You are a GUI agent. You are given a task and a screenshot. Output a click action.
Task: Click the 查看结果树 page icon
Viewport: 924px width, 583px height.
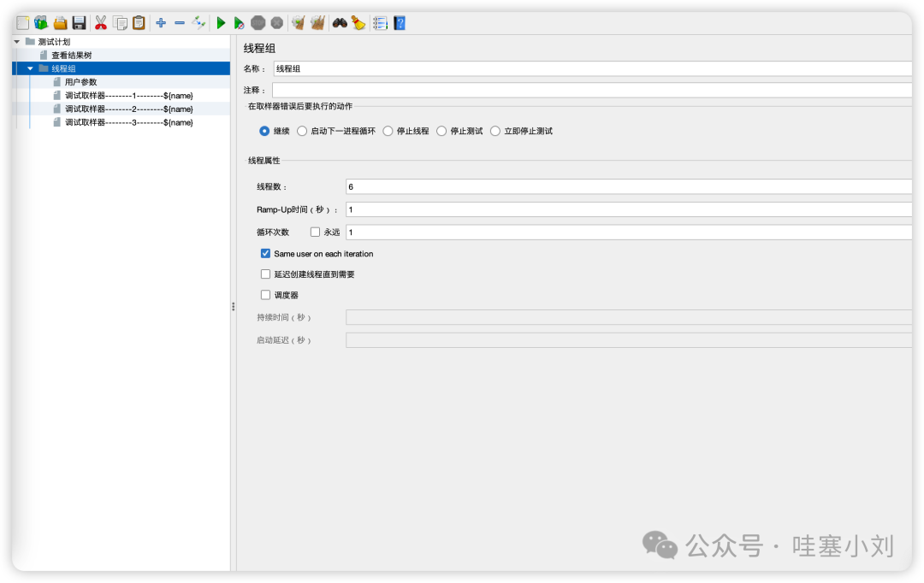pyautogui.click(x=44, y=55)
